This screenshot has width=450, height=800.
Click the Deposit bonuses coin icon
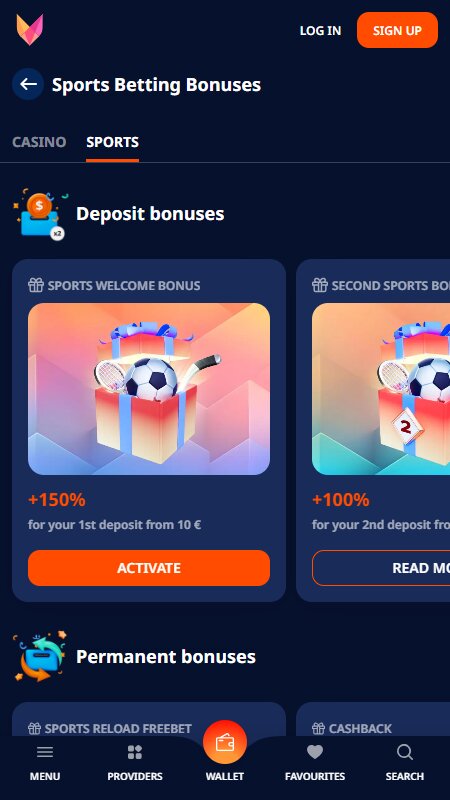tap(41, 214)
